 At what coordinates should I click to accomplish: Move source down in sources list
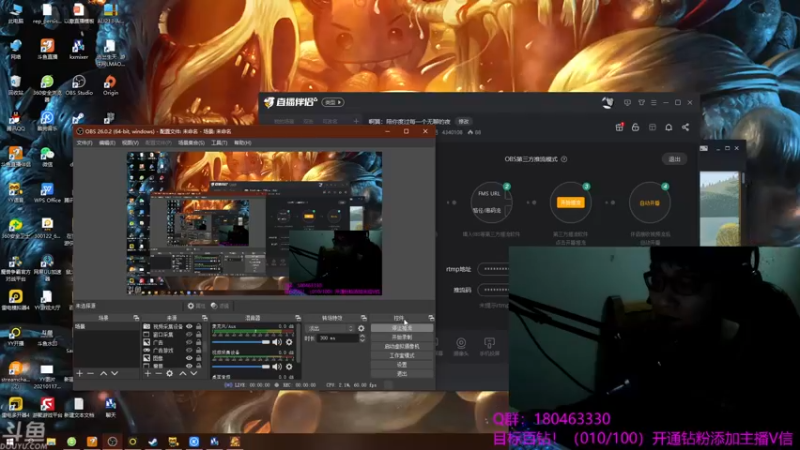[194, 373]
